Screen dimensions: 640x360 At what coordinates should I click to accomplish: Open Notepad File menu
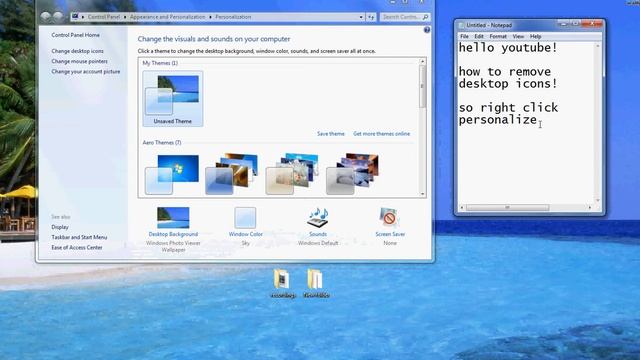coord(464,36)
